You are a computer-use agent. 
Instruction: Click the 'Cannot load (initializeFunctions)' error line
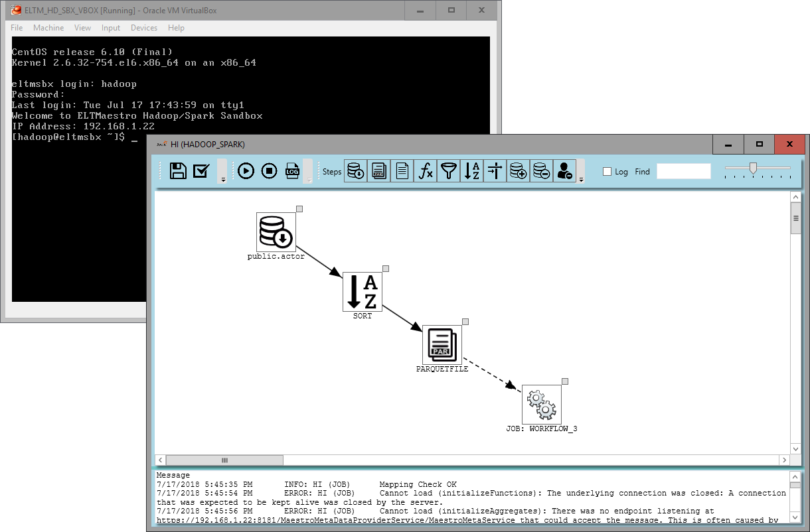click(x=471, y=498)
